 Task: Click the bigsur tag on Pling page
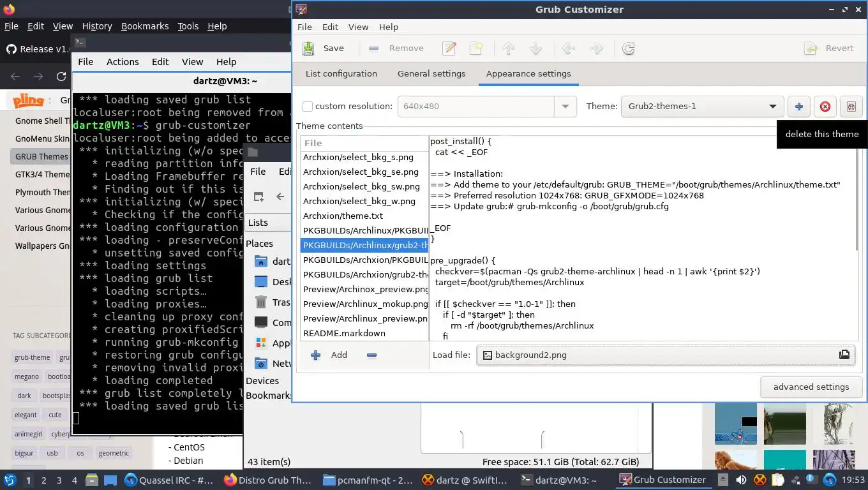(24, 453)
